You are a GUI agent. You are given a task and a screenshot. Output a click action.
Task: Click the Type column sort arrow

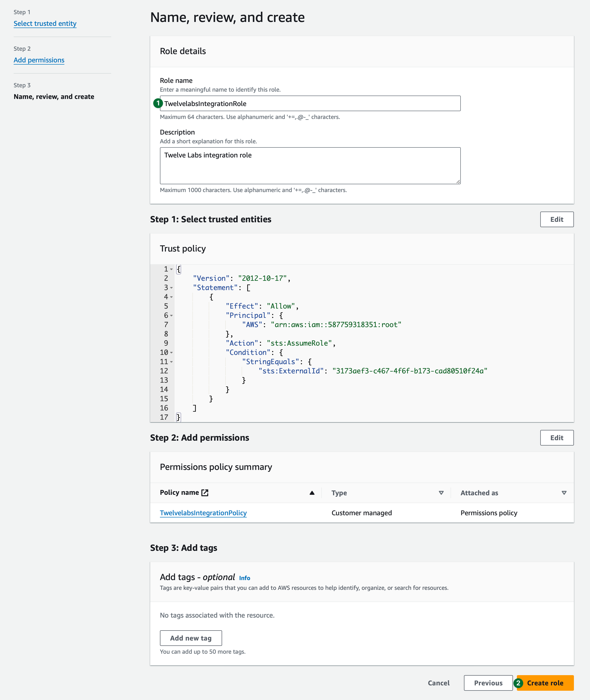click(x=441, y=493)
